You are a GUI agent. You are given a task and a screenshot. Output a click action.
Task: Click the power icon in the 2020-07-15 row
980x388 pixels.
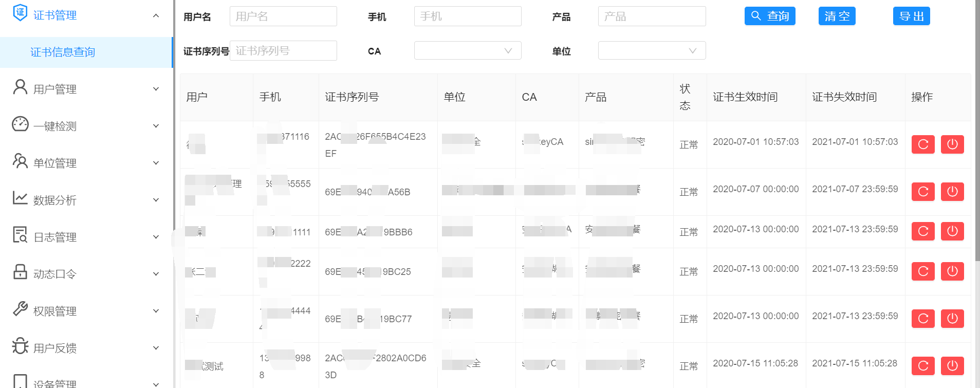tap(952, 366)
